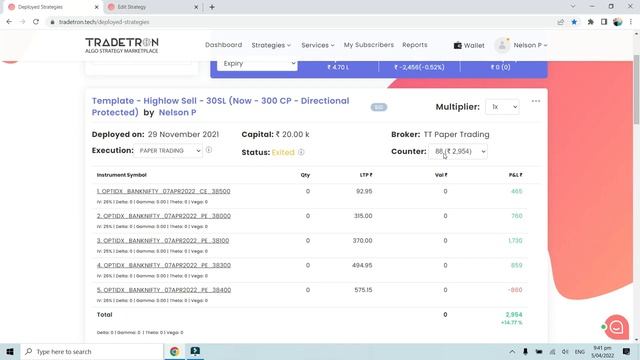Click the LTP value 575.15
Viewport: 640px width, 360px height.
pyautogui.click(x=363, y=290)
